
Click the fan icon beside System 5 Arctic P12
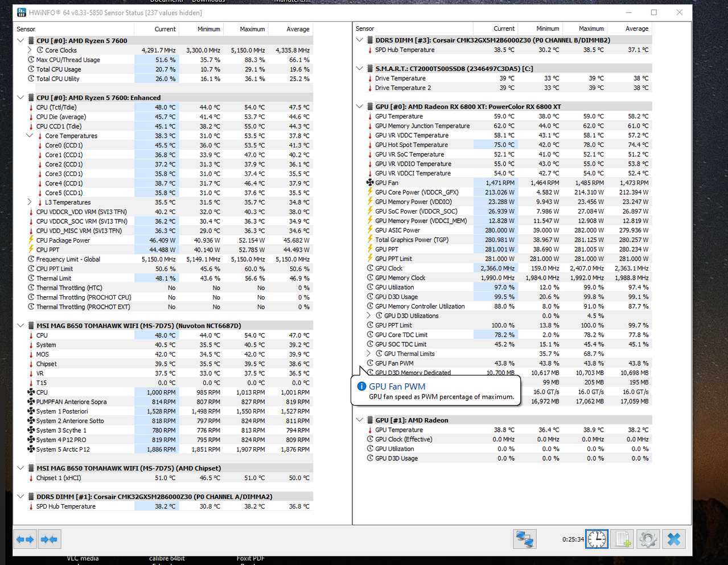click(x=31, y=449)
